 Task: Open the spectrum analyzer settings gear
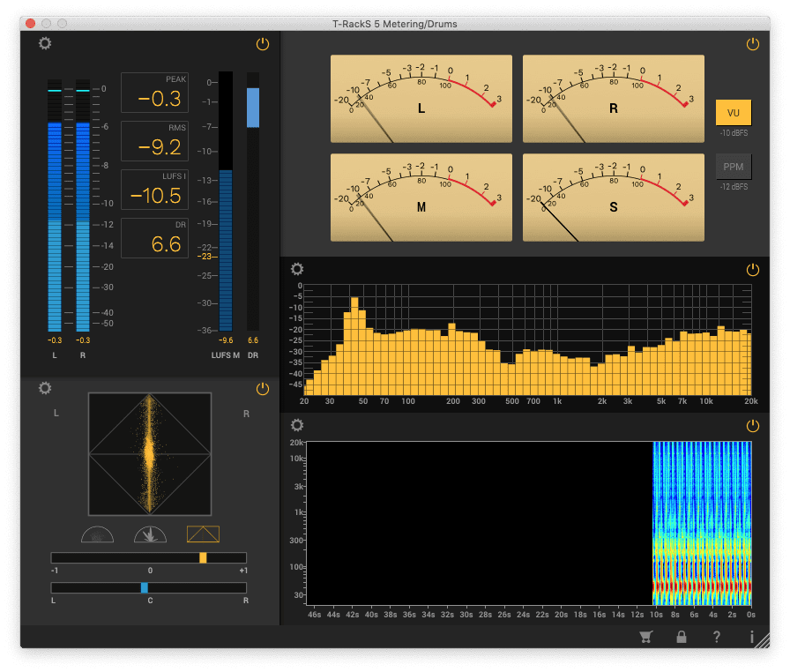[x=297, y=270]
